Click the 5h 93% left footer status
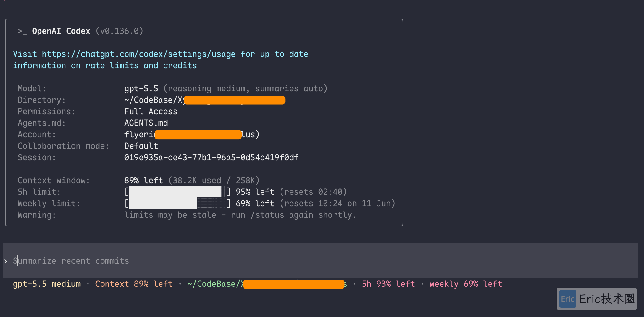The width and height of the screenshot is (644, 317). pyautogui.click(x=388, y=284)
